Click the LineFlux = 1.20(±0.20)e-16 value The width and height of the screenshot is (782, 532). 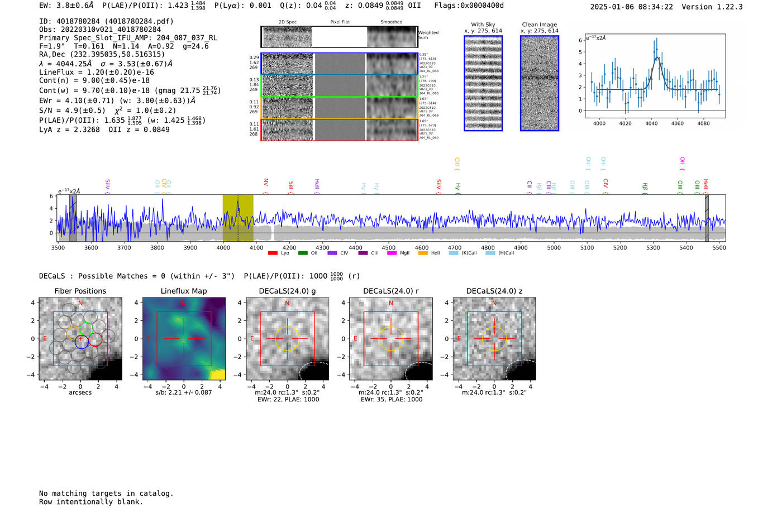(x=97, y=72)
